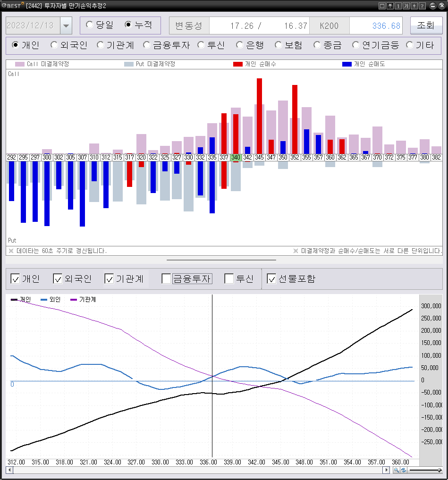448x480 pixels.
Task: Uncheck the 기관계 line checkbox
Action: 109,278
